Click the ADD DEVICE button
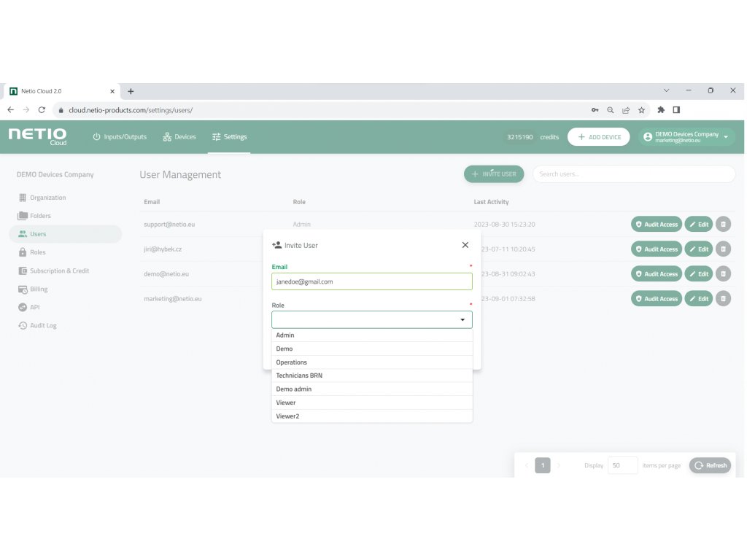The height and width of the screenshot is (560, 747). tap(598, 137)
